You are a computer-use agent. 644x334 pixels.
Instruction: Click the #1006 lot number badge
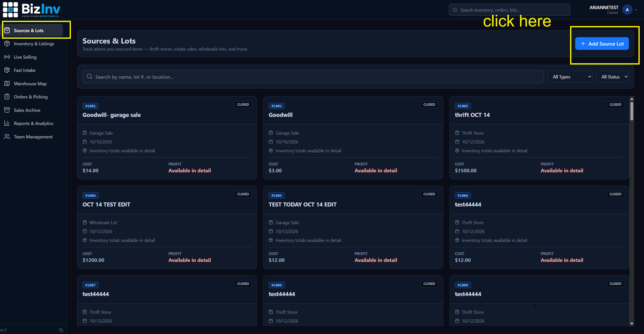tap(463, 196)
